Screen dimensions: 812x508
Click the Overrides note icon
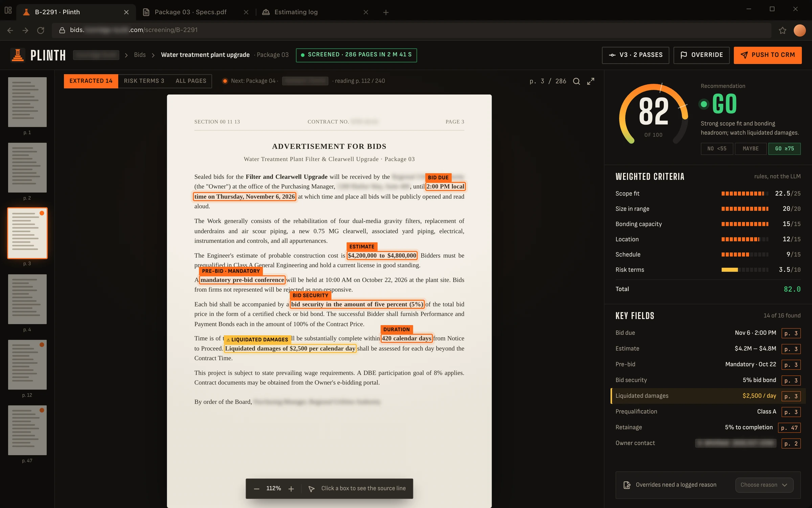(627, 485)
